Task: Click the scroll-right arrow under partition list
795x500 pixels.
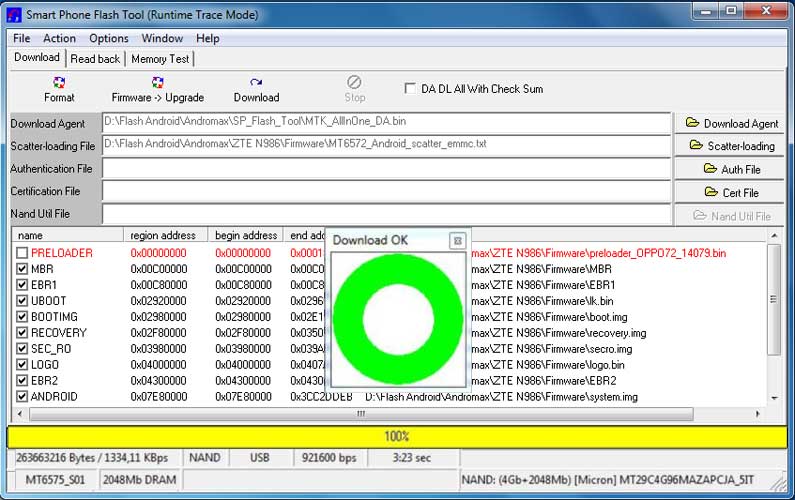Action: coord(757,414)
